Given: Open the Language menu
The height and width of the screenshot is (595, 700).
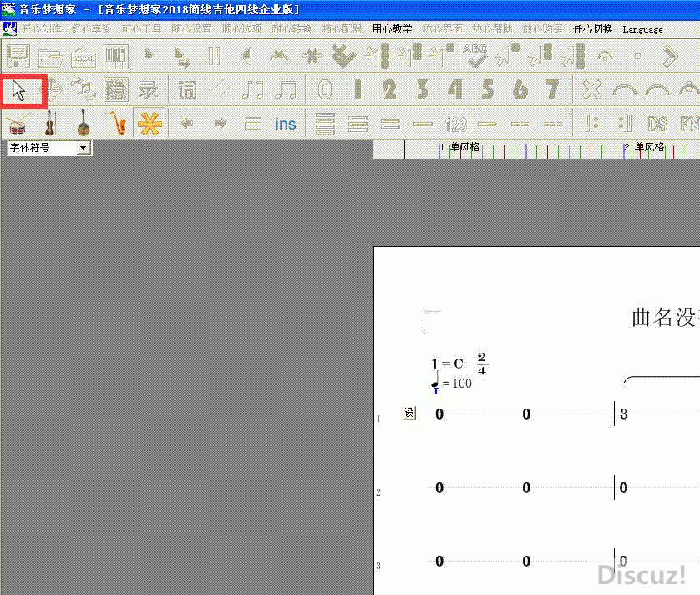Looking at the screenshot, I should click(x=643, y=29).
